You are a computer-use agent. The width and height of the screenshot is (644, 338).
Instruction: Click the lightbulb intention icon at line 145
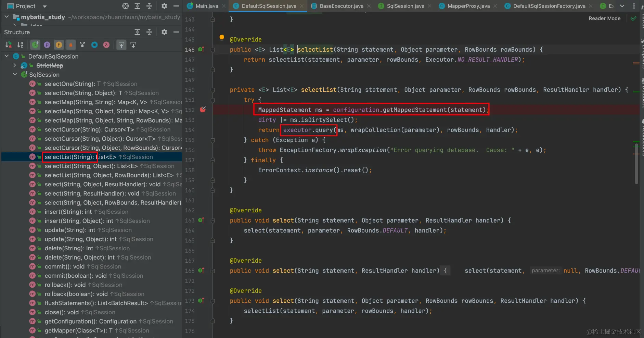coord(222,38)
